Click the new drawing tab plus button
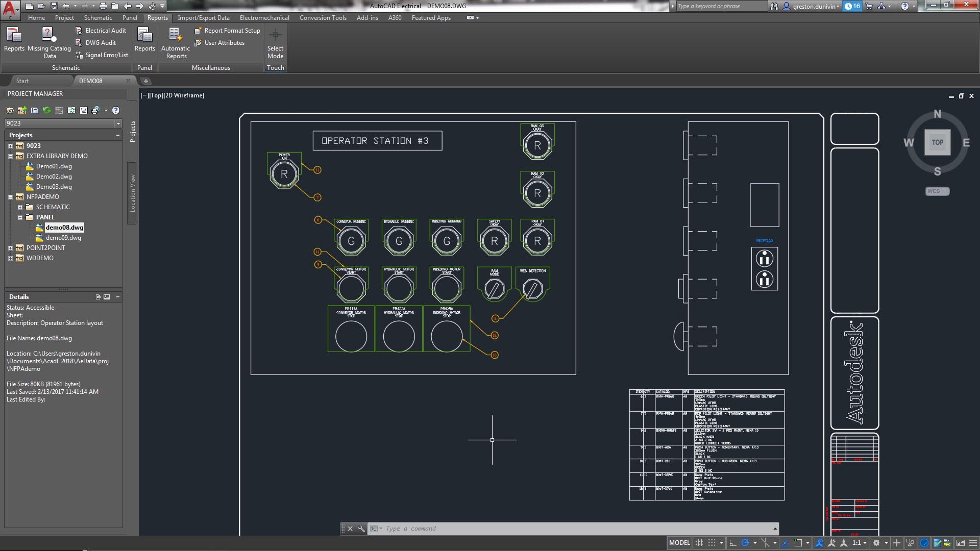980x551 pixels. 145,81
